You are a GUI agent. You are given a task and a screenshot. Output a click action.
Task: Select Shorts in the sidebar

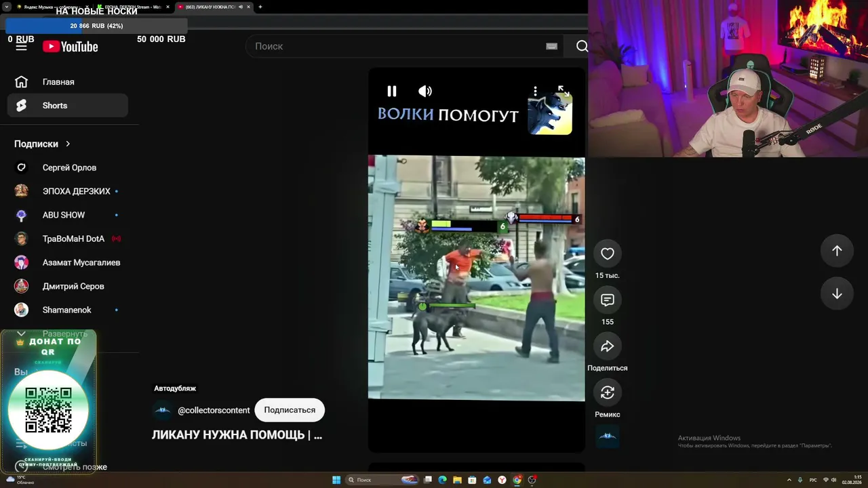click(x=68, y=106)
